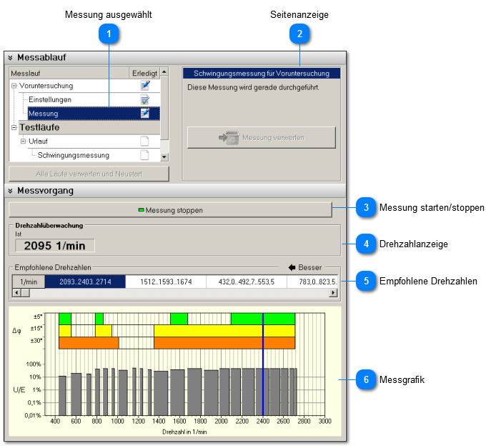
Task: Click the Schwingungsmessung blank page icon
Action: tap(144, 154)
